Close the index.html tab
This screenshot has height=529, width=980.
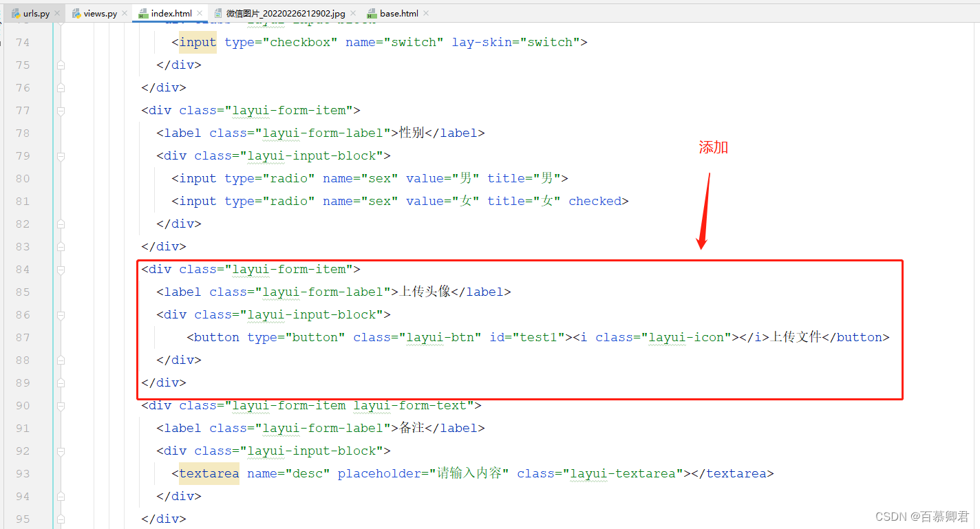pyautogui.click(x=200, y=13)
